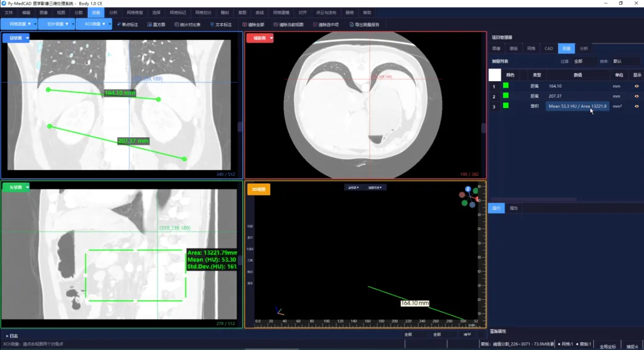Click the 捕捉 status bar button
This screenshot has width=644, height=350.
coord(632,346)
